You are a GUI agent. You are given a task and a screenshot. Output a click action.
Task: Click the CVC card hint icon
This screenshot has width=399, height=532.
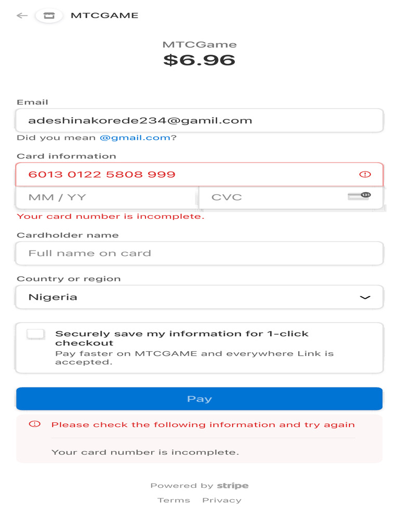(359, 196)
